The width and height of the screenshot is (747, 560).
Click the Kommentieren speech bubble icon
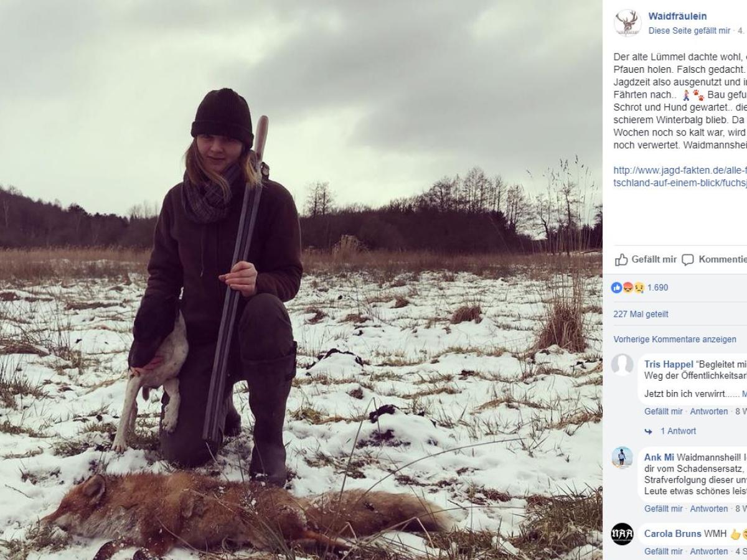click(687, 260)
